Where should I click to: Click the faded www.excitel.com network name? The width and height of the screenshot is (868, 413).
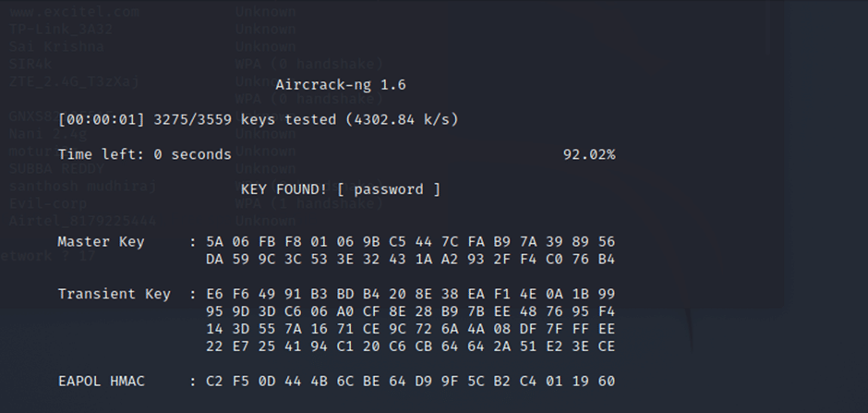(74, 12)
